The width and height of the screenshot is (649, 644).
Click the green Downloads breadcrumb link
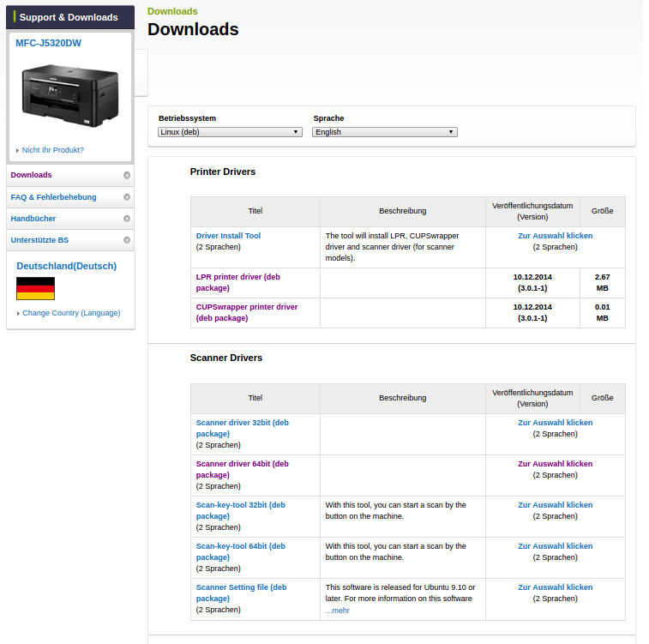[172, 11]
